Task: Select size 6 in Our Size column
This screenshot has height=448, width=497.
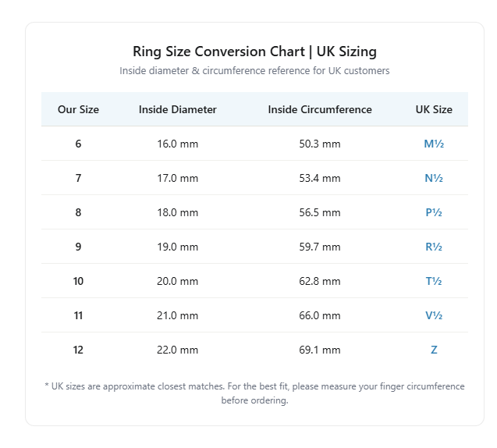Action: coord(78,144)
